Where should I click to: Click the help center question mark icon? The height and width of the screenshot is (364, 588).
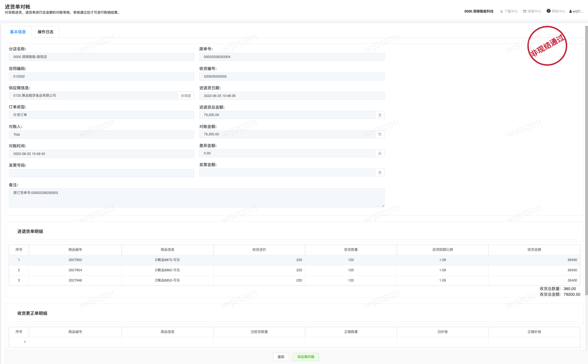[x=548, y=11]
